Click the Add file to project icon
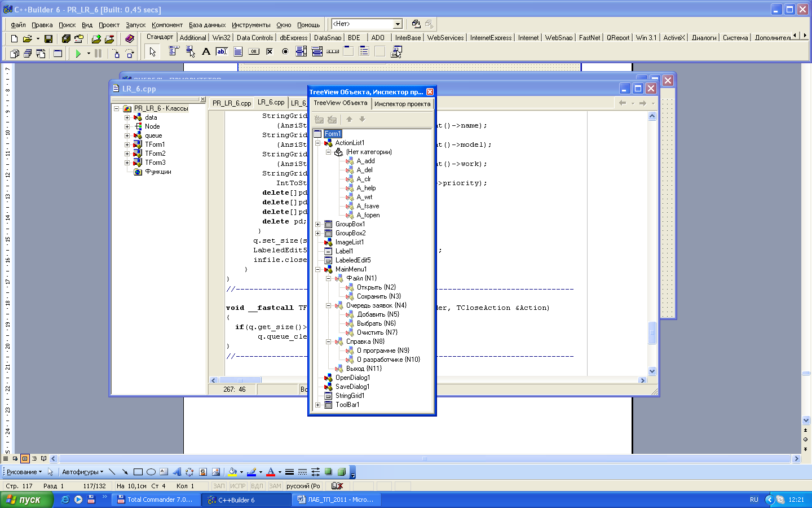The width and height of the screenshot is (812, 508). pos(96,39)
